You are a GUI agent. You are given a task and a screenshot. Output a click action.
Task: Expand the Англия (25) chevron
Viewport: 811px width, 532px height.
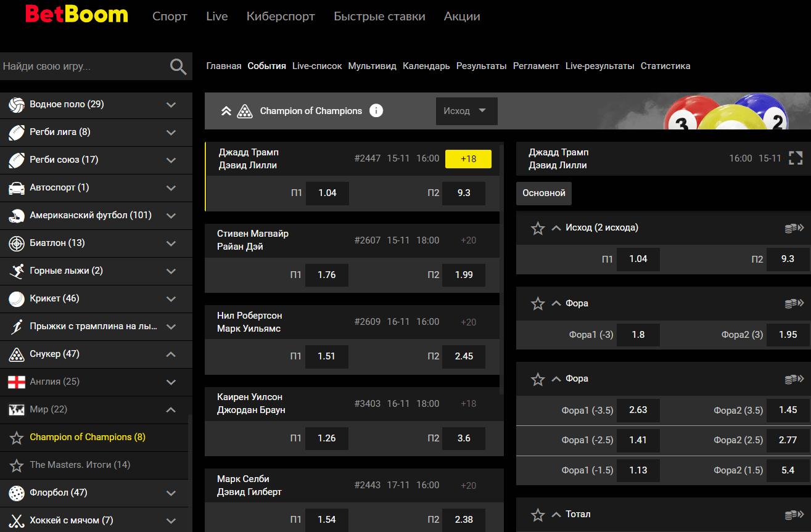point(171,382)
